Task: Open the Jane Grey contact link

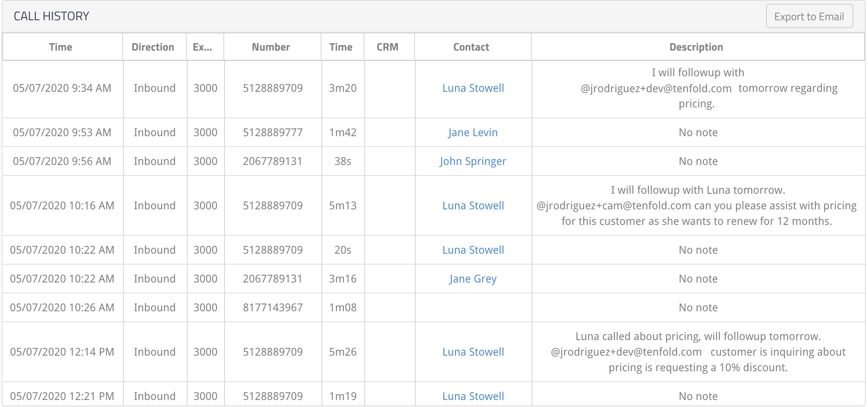Action: point(473,279)
